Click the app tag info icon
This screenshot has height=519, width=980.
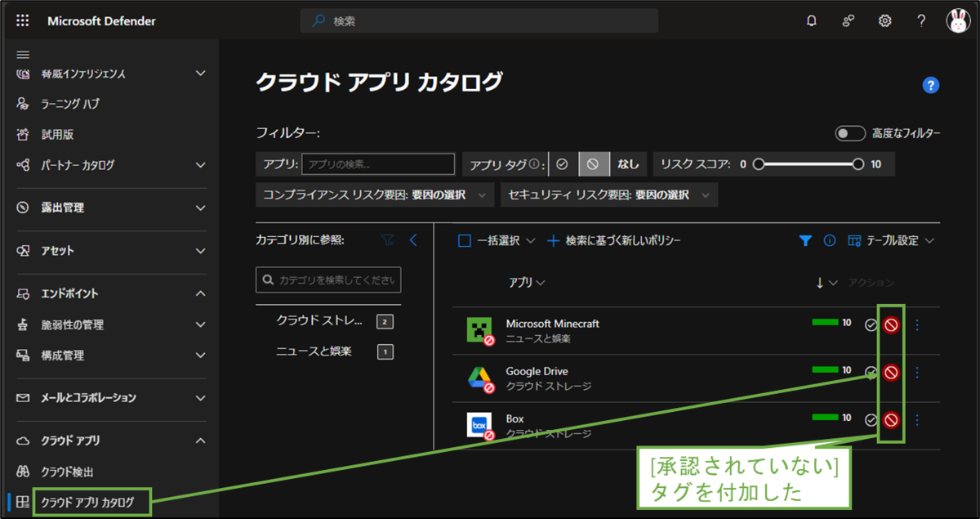[x=534, y=164]
